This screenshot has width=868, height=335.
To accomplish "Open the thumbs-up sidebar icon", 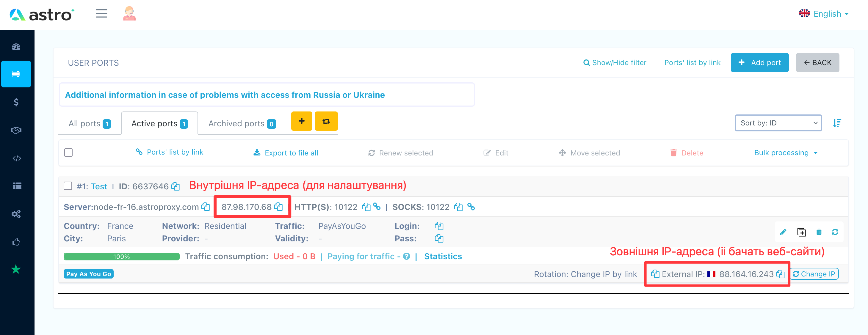I will coord(16,242).
